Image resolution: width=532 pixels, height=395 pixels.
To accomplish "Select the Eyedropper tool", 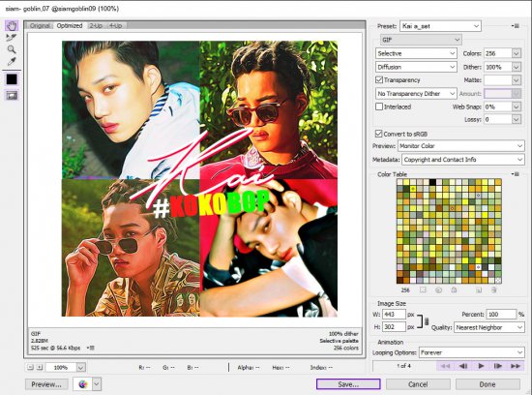I will tap(12, 61).
